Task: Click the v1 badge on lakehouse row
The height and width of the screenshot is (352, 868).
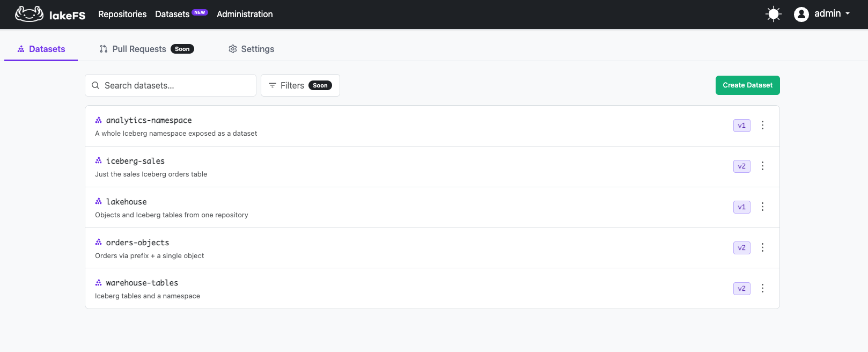Action: [742, 207]
